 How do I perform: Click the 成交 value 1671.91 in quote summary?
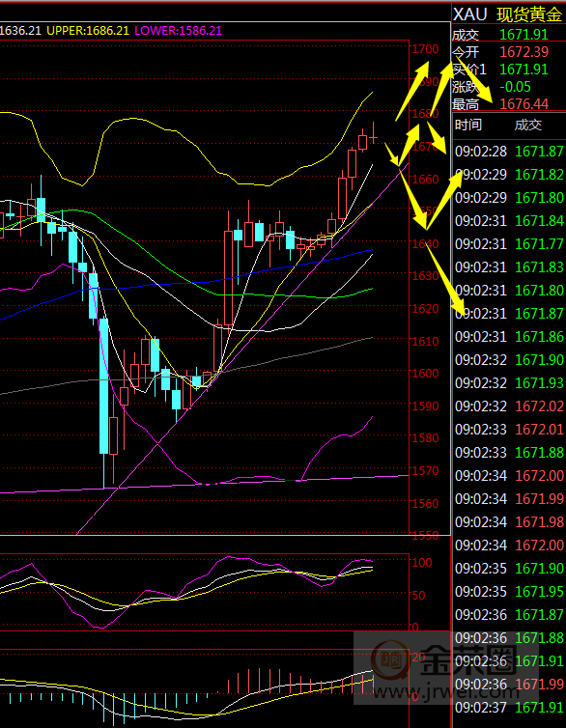tap(524, 35)
